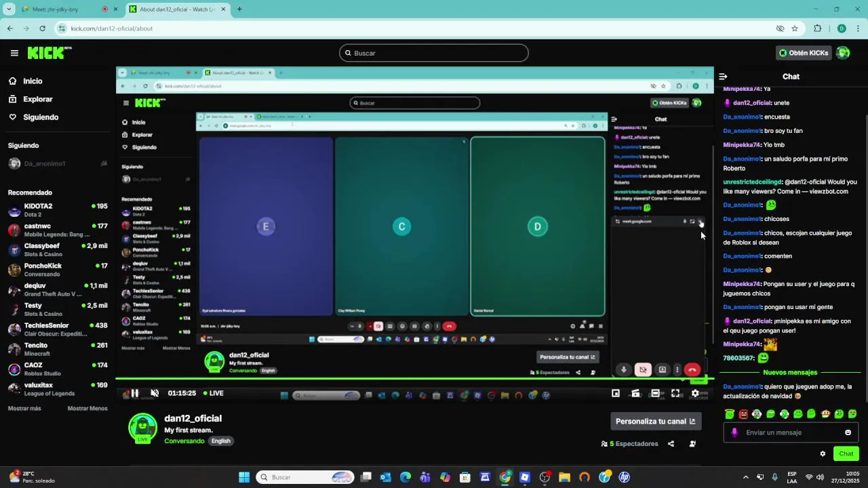Share the stream with the share icon
This screenshot has height=488, width=868.
(x=671, y=444)
